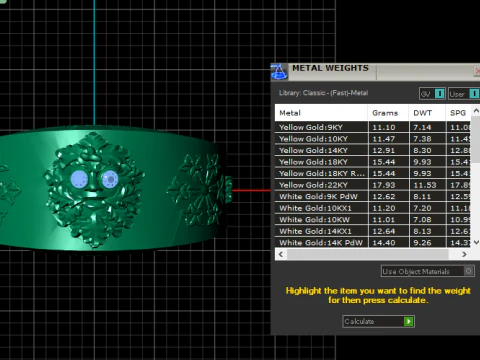
Task: Select the Yellow Gold:14KY row
Action: click(x=373, y=150)
